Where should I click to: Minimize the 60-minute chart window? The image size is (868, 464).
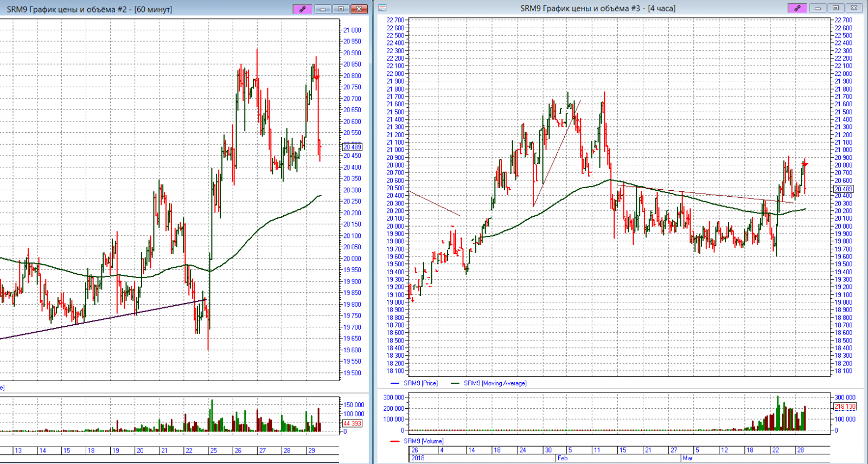pos(323,9)
